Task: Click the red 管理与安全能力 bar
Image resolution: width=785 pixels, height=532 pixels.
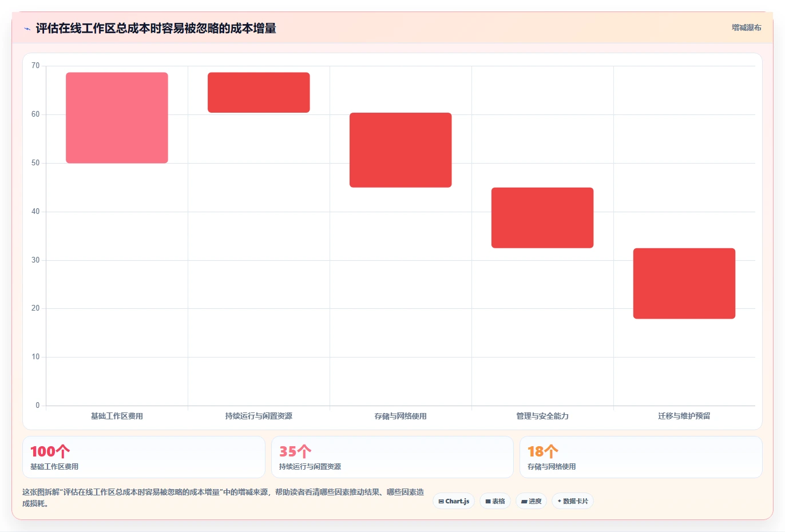Action: (542, 218)
